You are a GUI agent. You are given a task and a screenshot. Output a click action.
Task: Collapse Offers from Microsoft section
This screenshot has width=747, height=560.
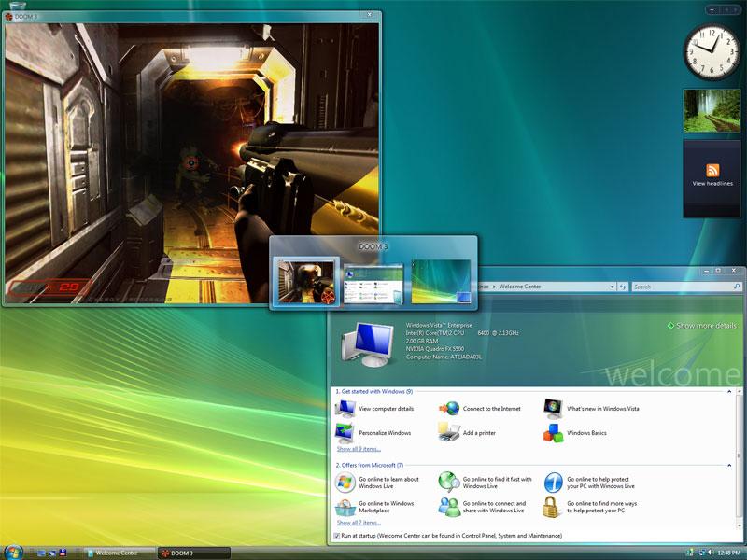pos(729,464)
